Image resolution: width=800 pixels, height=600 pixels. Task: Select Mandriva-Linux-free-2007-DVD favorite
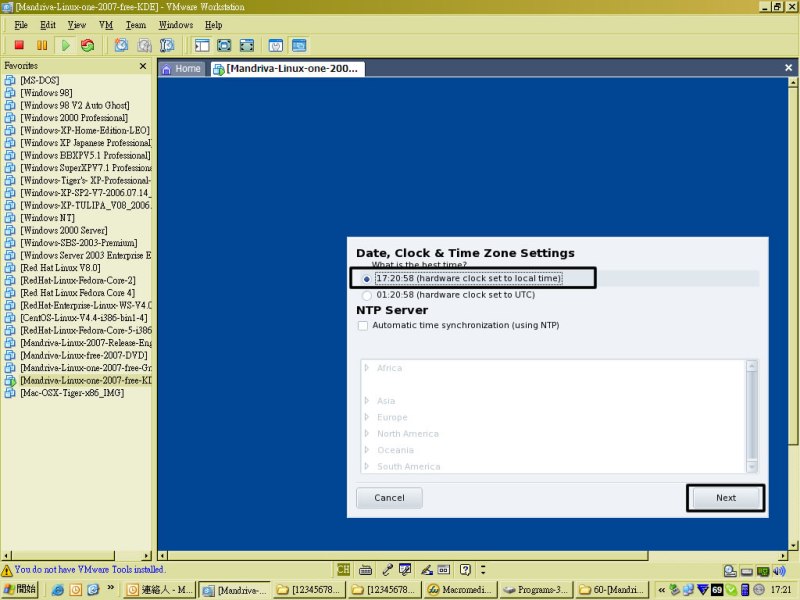tap(84, 355)
